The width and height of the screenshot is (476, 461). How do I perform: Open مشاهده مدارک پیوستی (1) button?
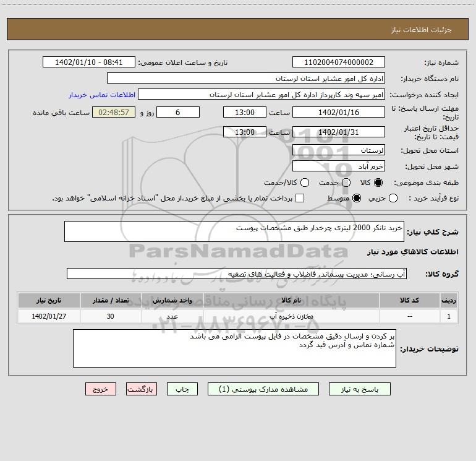click(263, 389)
